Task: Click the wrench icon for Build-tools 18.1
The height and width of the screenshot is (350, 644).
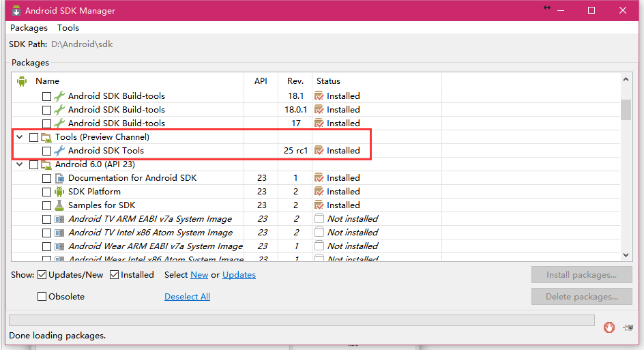Action: [59, 96]
